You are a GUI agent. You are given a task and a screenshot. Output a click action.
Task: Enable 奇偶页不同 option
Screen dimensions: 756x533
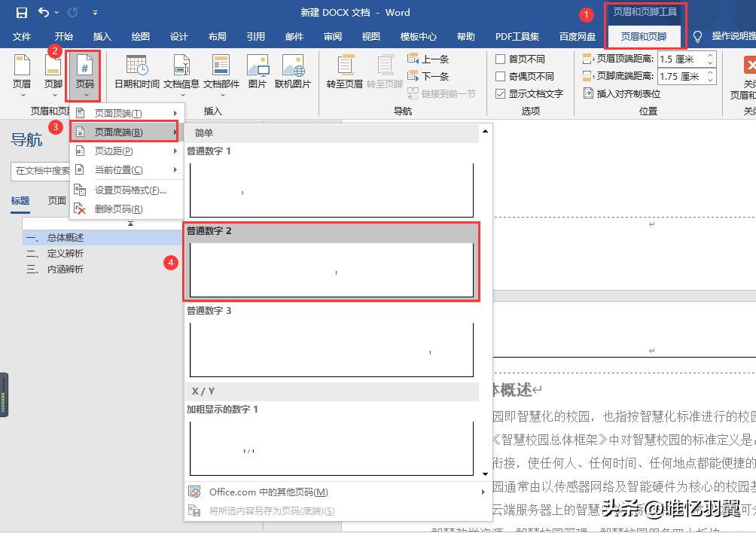501,75
